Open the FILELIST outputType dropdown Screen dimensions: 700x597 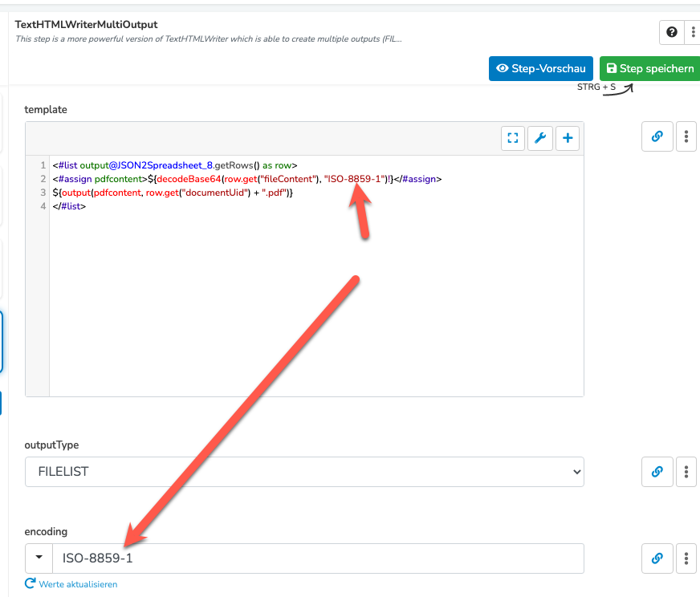tap(304, 472)
